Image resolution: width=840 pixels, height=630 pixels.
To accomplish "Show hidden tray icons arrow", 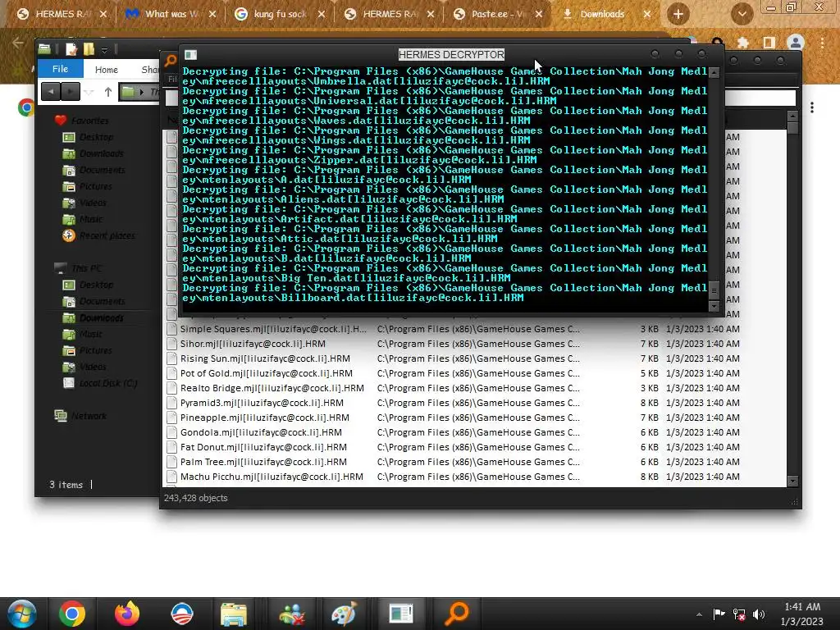I will point(699,614).
